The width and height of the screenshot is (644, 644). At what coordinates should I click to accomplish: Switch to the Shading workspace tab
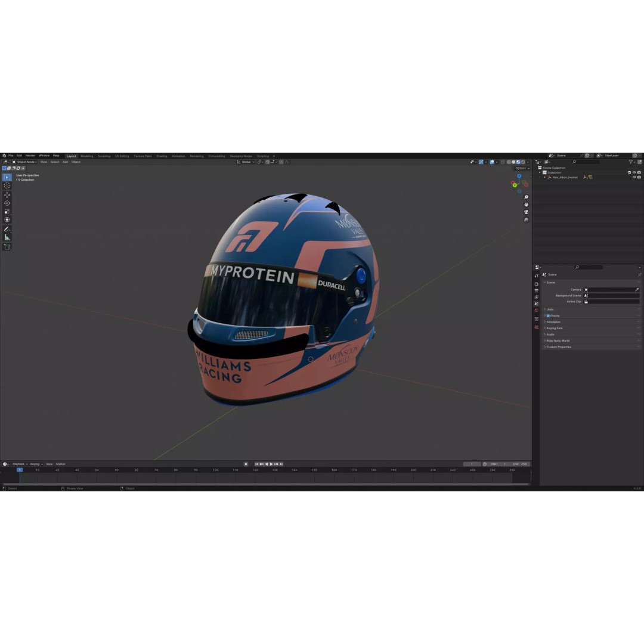coord(161,156)
